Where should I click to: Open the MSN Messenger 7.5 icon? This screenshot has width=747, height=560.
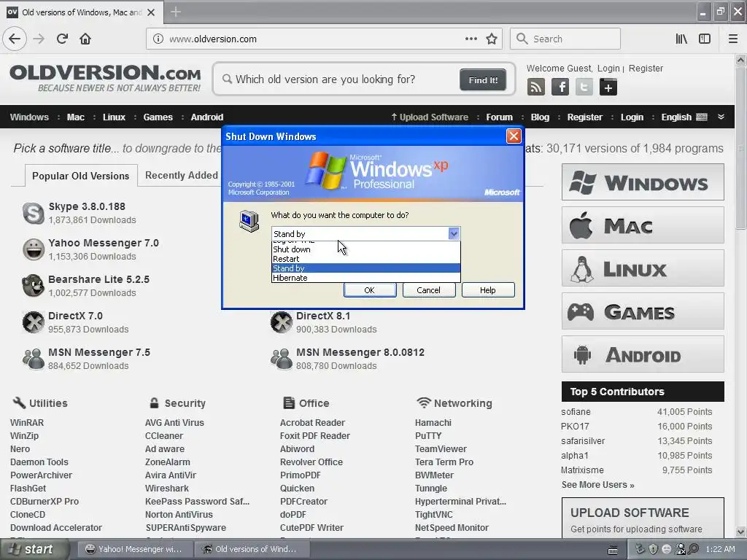pos(34,359)
